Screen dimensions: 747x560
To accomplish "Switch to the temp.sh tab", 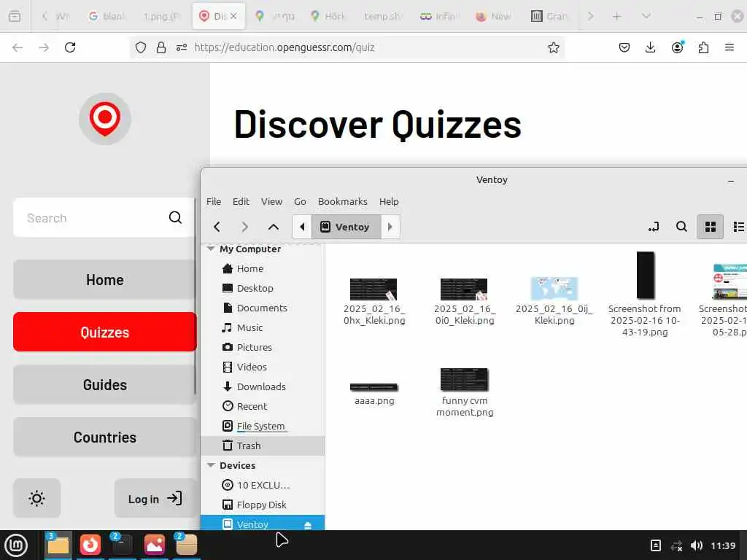I will point(383,16).
